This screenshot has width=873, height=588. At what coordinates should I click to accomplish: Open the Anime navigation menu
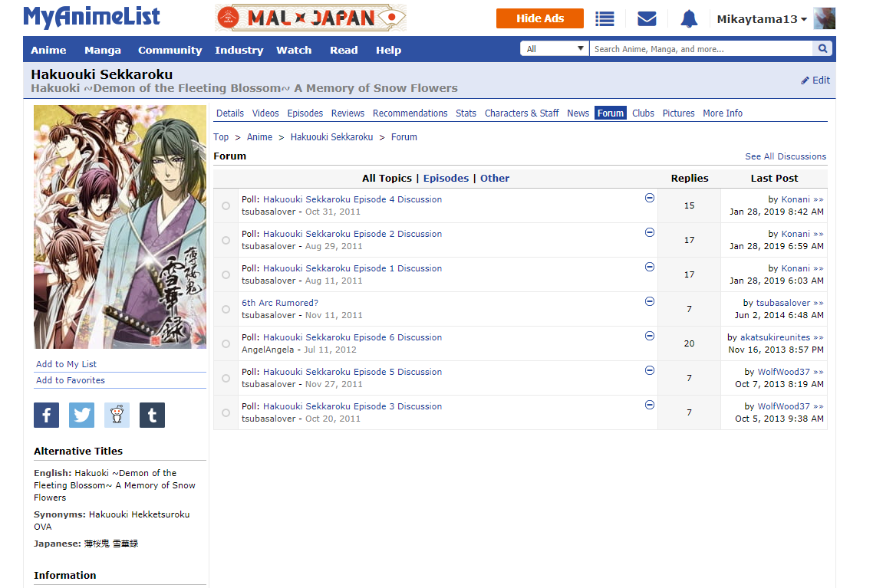click(x=48, y=50)
